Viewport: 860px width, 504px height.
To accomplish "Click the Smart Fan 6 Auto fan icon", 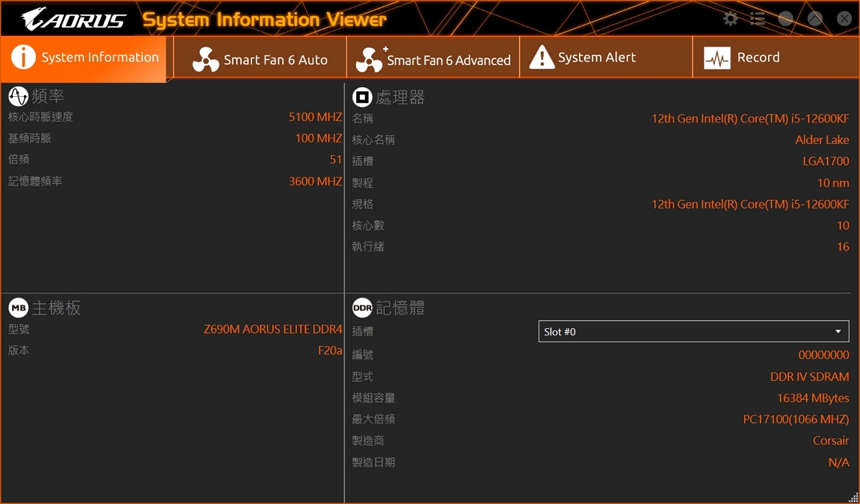I will pos(206,59).
